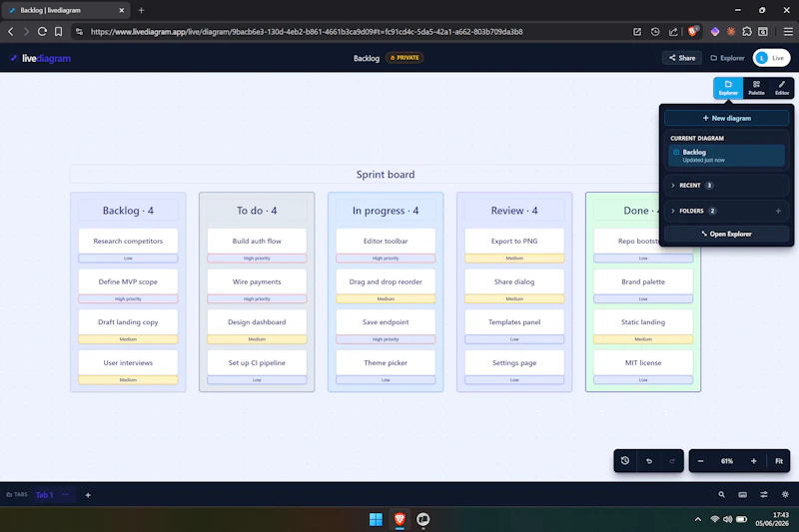The width and height of the screenshot is (799, 532).
Task: Toggle the browser sidebar panel icon
Action: [x=763, y=32]
